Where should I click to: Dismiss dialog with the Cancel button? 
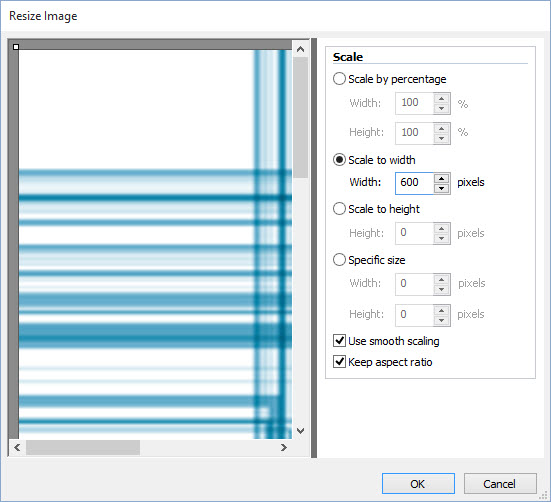[x=500, y=483]
